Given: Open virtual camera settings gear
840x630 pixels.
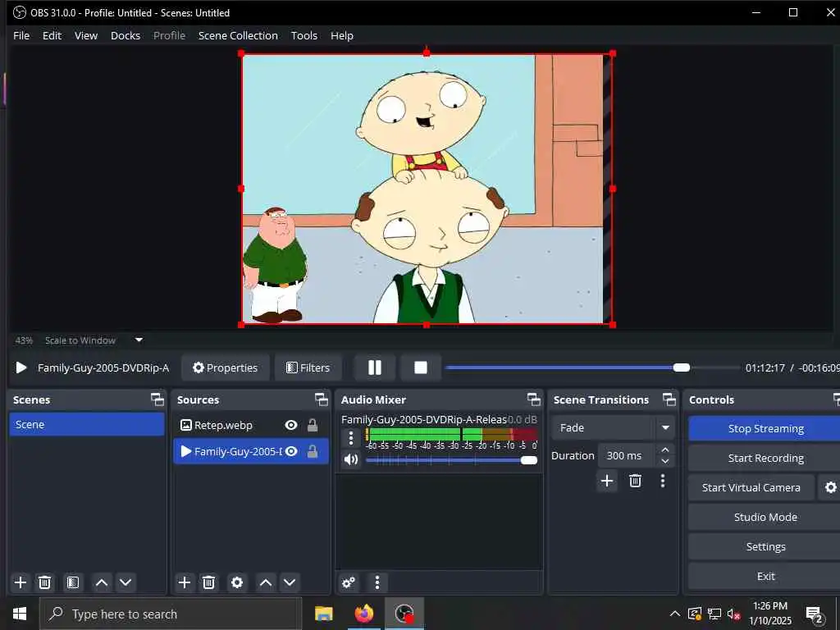Looking at the screenshot, I should (x=830, y=487).
